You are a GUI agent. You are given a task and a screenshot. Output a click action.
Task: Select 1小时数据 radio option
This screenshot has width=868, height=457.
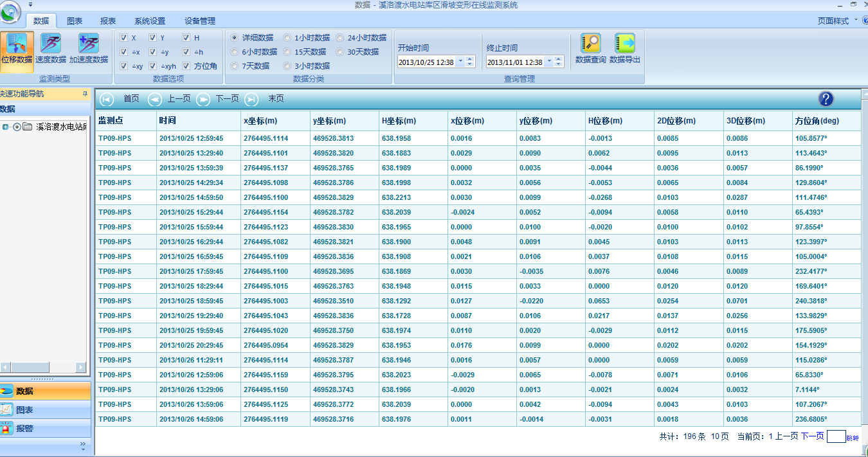pos(287,38)
